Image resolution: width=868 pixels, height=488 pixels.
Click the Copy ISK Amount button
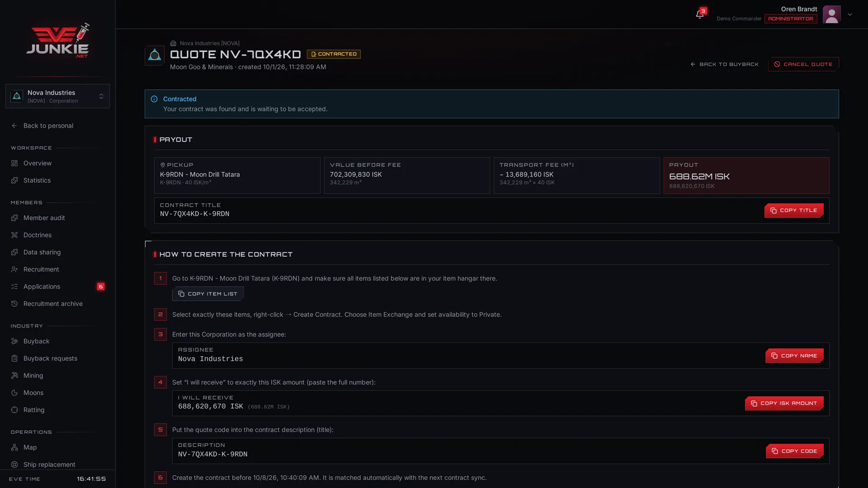(784, 403)
